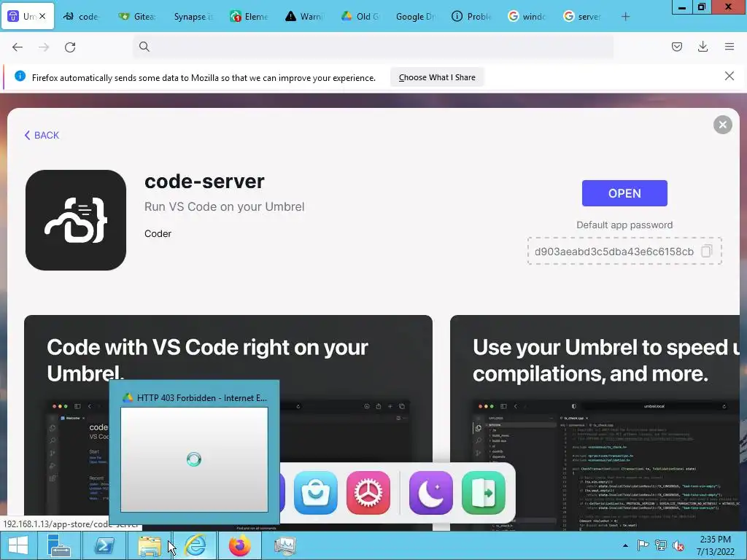Switch to the Google windows search tab

(x=527, y=17)
